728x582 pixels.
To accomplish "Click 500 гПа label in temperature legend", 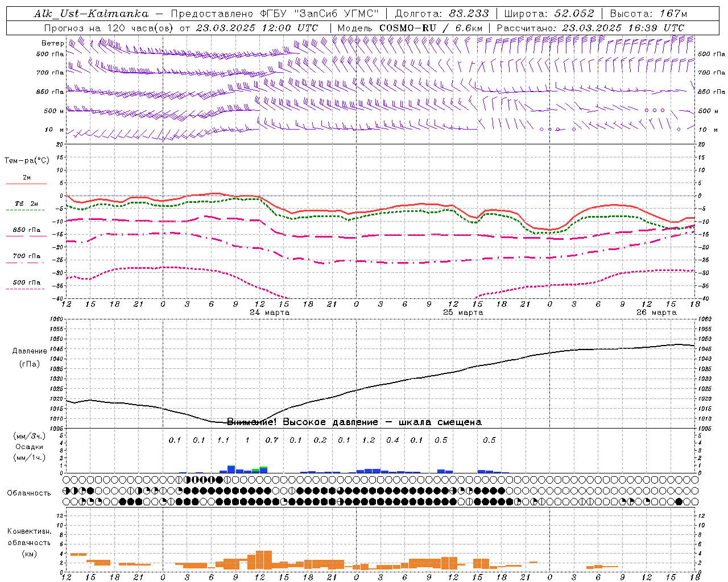I will (27, 282).
